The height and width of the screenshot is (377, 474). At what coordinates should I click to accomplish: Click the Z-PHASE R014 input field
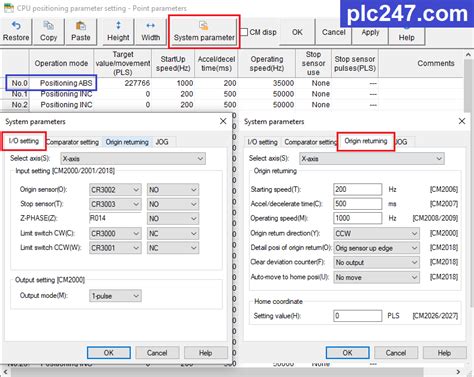pos(115,218)
